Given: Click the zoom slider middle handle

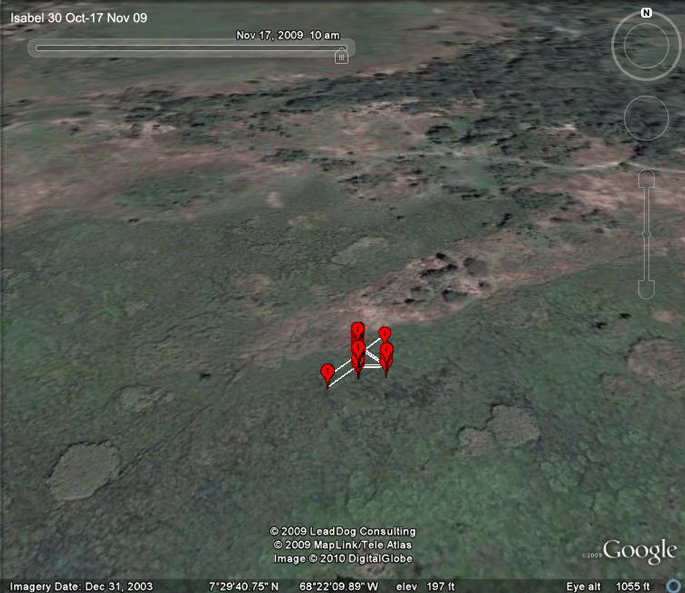Looking at the screenshot, I should tap(647, 235).
